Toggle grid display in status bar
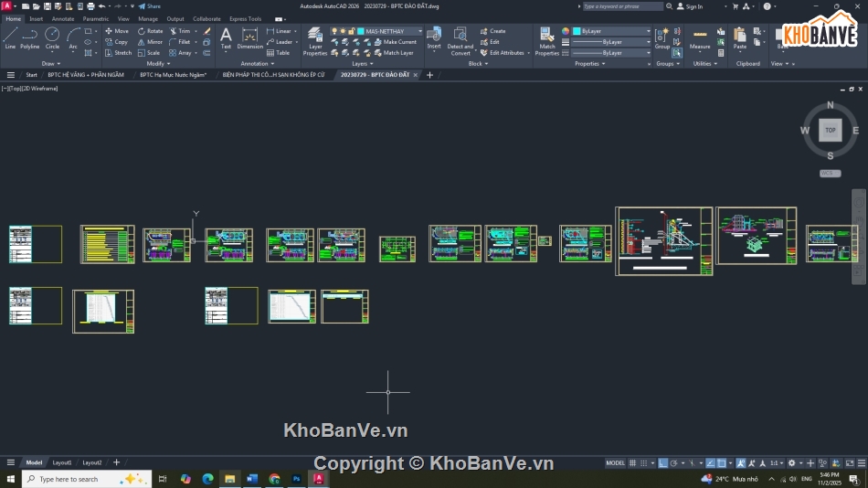 point(633,463)
